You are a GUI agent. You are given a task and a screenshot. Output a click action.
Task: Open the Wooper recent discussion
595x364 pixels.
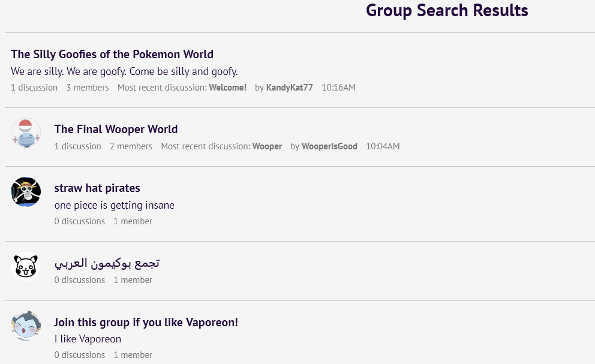pyautogui.click(x=267, y=146)
